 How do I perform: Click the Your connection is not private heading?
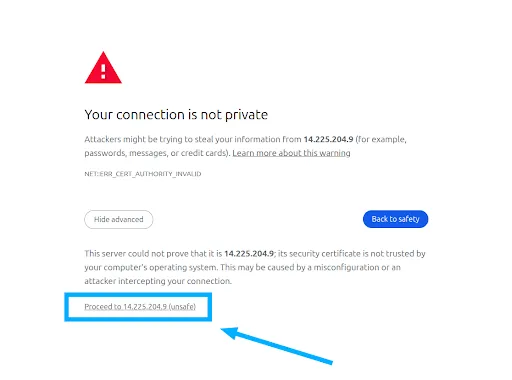[176, 115]
